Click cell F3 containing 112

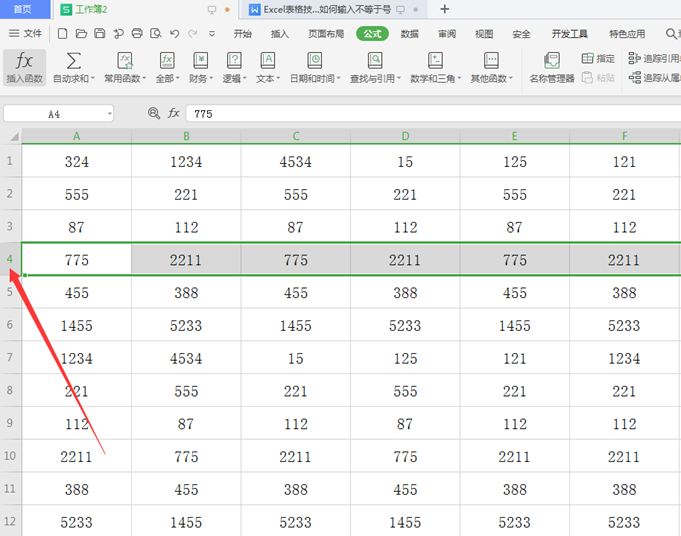(625, 227)
